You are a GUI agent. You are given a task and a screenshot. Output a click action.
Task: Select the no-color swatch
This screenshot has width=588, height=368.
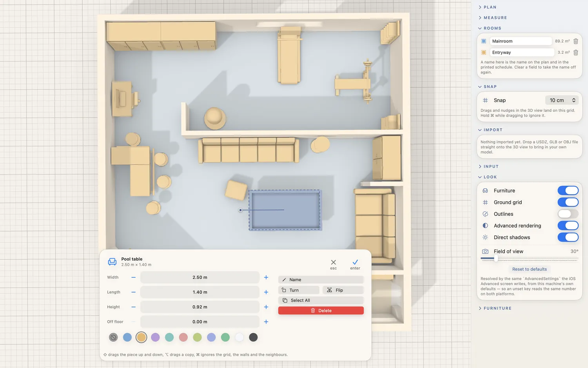tap(113, 337)
